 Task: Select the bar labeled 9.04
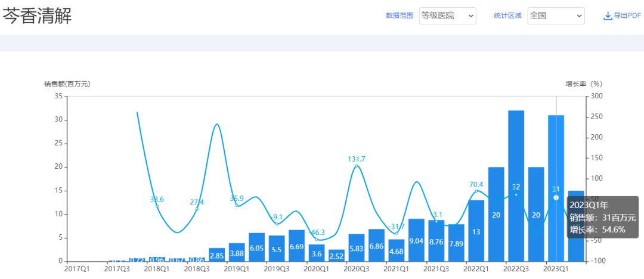pyautogui.click(x=416, y=240)
